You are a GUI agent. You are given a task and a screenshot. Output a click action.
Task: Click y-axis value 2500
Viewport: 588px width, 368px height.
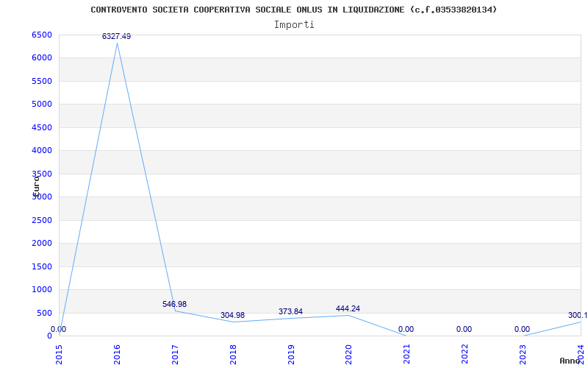tap(42, 220)
